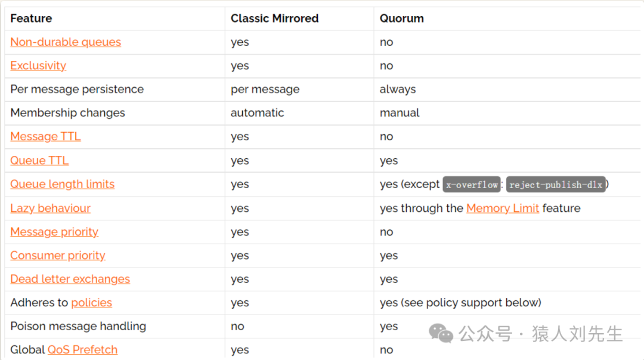Click the reject-publish-dlx code tag
This screenshot has height=360, width=644.
coord(556,184)
